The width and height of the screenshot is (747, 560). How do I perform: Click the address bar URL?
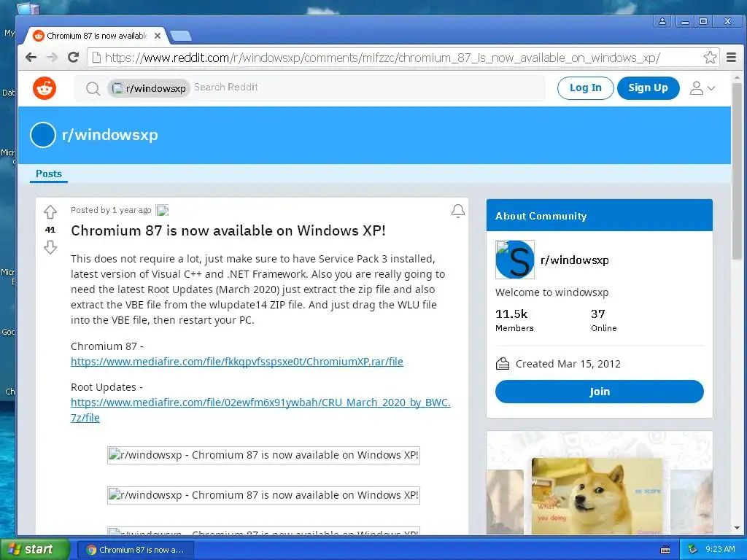[x=382, y=58]
